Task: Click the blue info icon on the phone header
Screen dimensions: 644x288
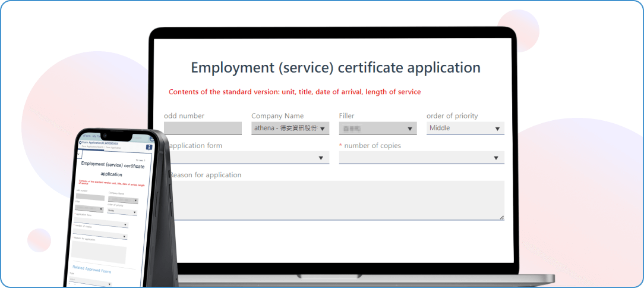Action: [149, 148]
